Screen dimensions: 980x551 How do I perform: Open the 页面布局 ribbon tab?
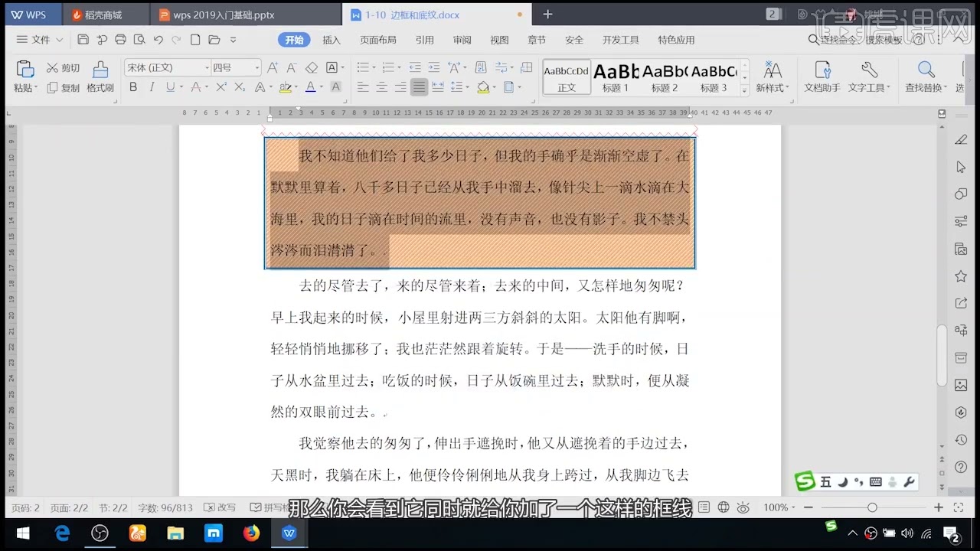[378, 40]
